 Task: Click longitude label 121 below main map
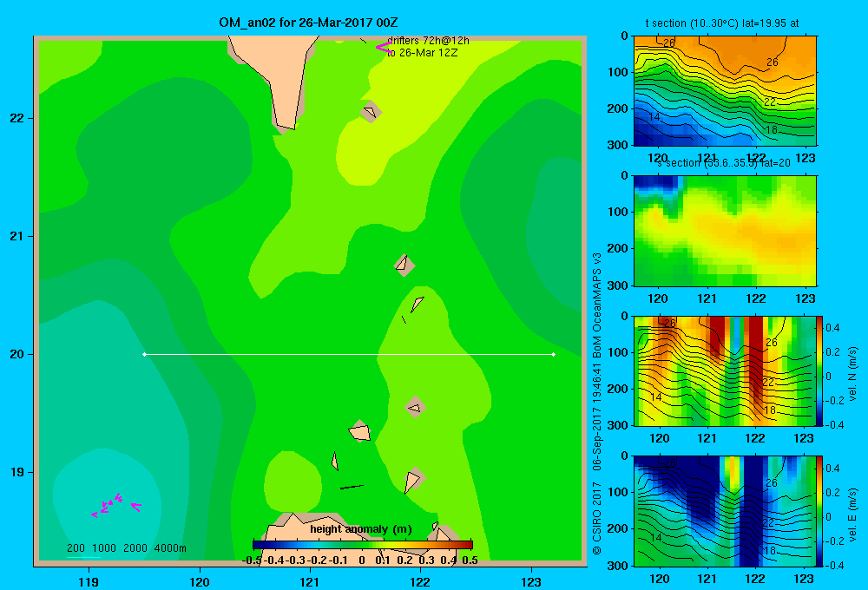[x=310, y=581]
